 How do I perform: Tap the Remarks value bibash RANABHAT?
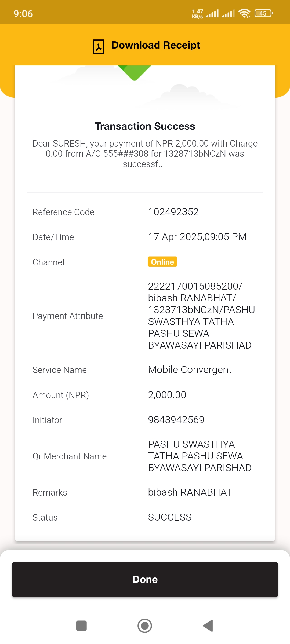click(x=190, y=492)
